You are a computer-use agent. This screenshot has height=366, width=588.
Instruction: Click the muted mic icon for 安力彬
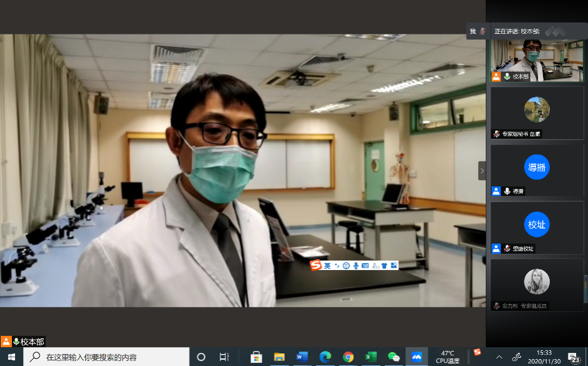click(x=496, y=306)
